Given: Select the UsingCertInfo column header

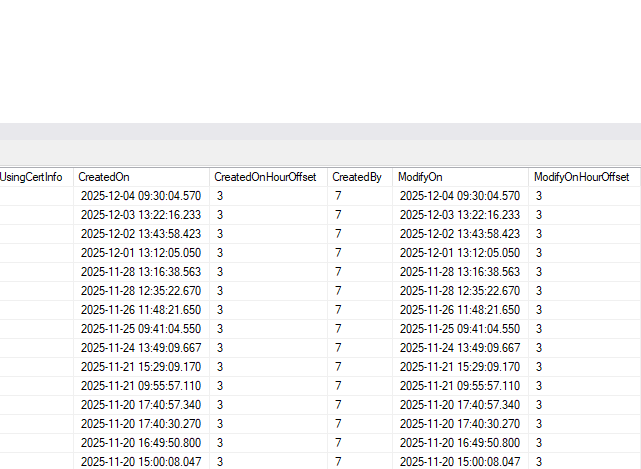Looking at the screenshot, I should click(x=37, y=177).
